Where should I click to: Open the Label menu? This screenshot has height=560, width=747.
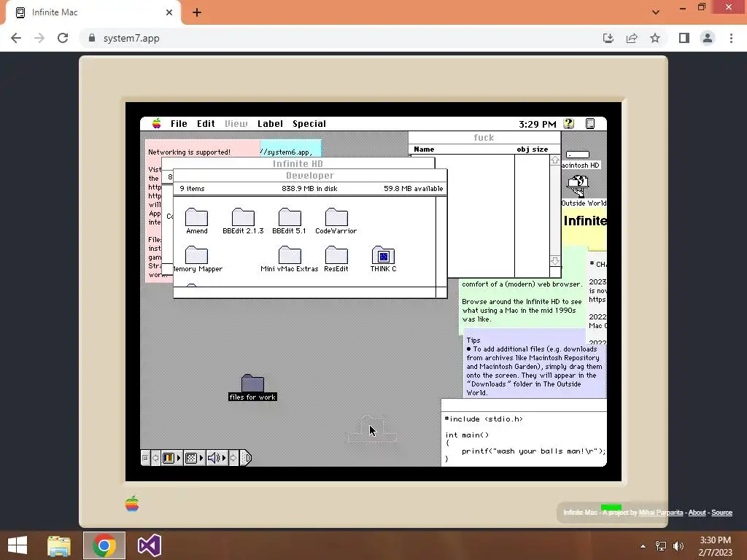point(270,124)
